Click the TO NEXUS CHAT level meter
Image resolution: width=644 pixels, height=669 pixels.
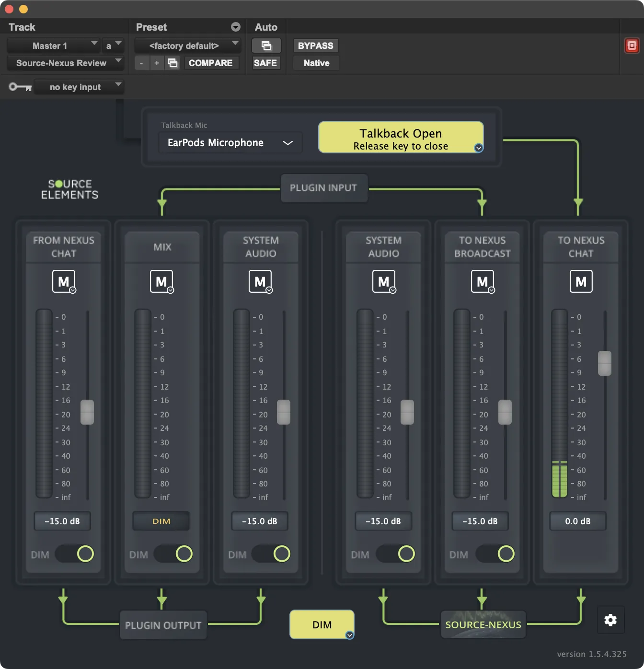pos(560,404)
